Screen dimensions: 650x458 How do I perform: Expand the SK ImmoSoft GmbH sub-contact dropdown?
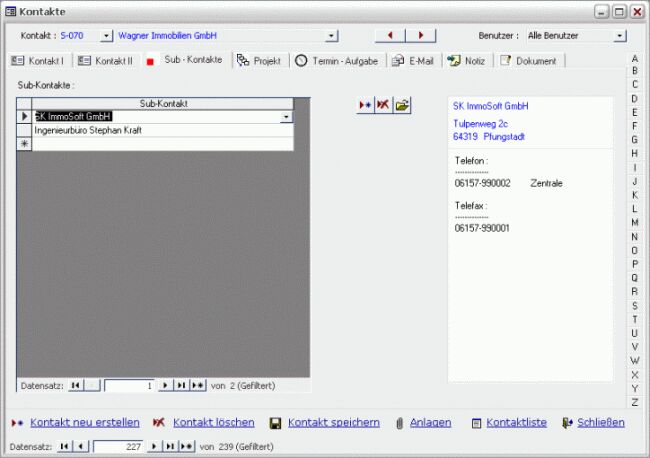click(x=287, y=117)
